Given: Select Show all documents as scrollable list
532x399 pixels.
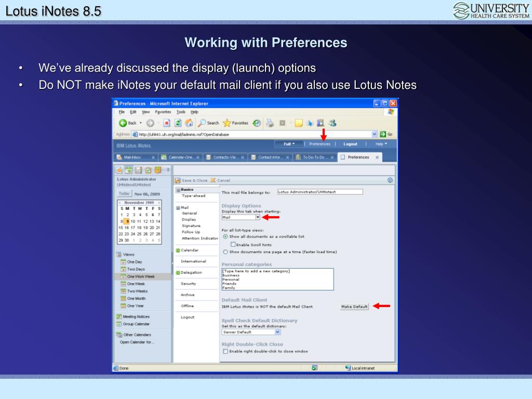Looking at the screenshot, I should [x=225, y=236].
